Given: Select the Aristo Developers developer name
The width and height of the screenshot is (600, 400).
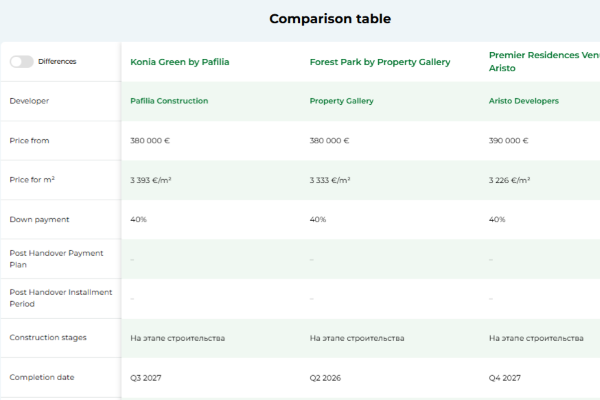Looking at the screenshot, I should (x=523, y=101).
